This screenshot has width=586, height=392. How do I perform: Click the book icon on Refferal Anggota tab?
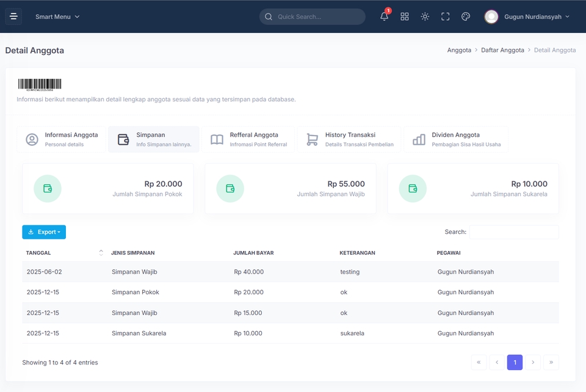tap(217, 139)
